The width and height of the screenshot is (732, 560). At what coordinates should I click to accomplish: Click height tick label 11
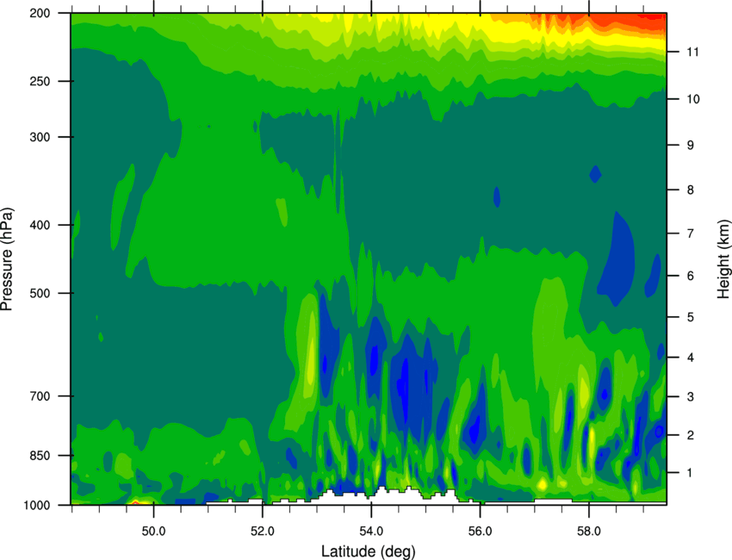pyautogui.click(x=693, y=52)
